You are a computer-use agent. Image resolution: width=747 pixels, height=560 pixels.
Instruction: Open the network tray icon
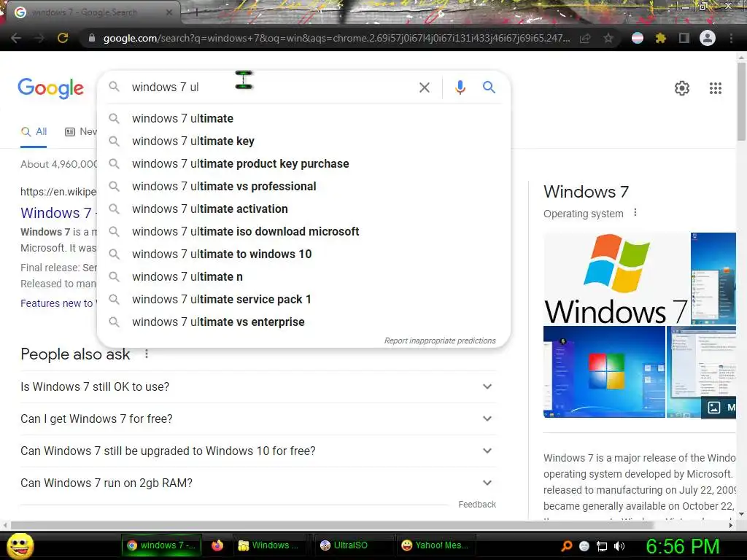tap(602, 546)
